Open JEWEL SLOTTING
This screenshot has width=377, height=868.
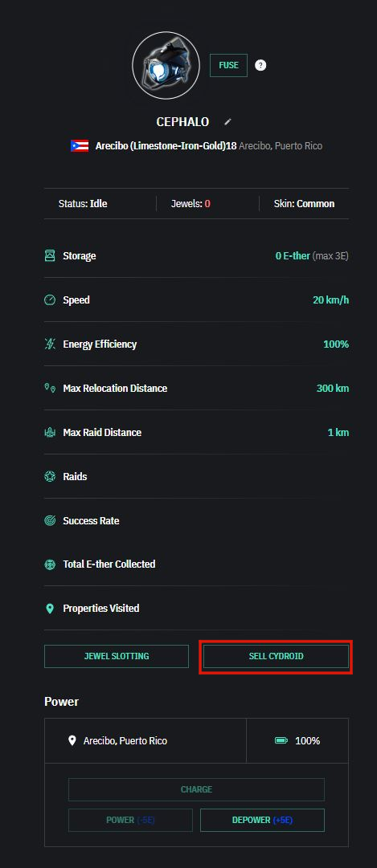click(117, 657)
